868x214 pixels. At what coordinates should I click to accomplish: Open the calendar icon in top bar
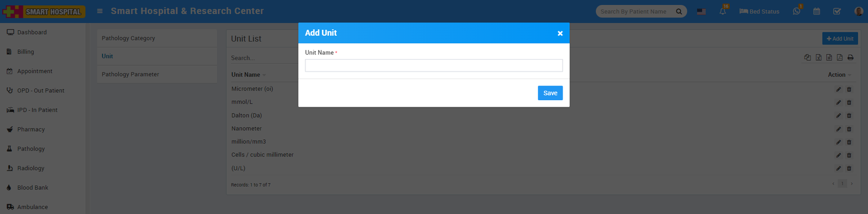(x=816, y=11)
